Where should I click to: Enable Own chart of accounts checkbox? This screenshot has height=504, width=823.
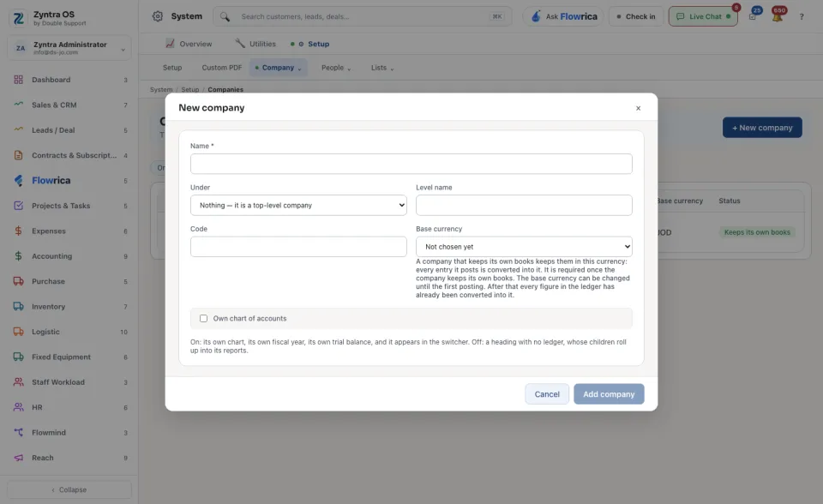[204, 318]
